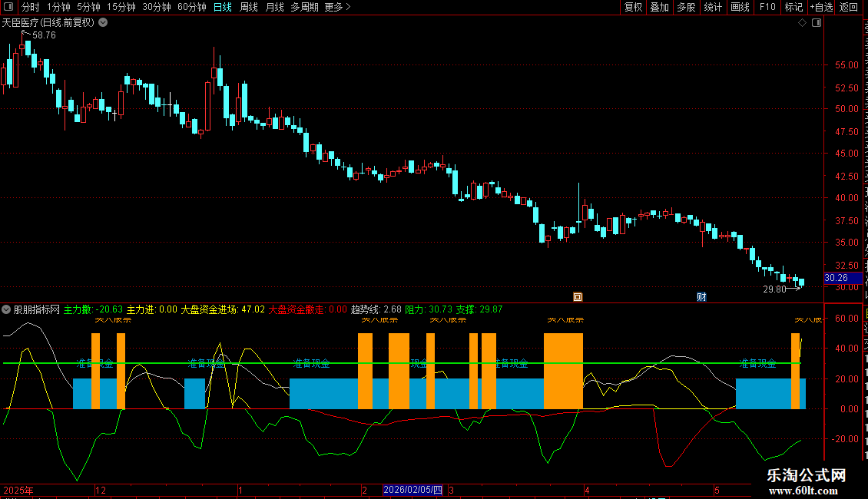Switch to the 周线 weekly chart
The height and width of the screenshot is (499, 868).
click(x=249, y=7)
